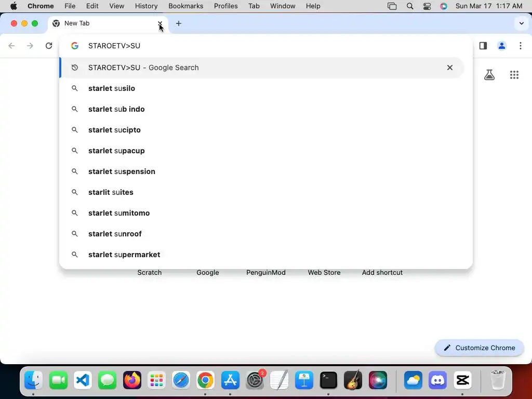Open the Profiles menu

coord(225,6)
